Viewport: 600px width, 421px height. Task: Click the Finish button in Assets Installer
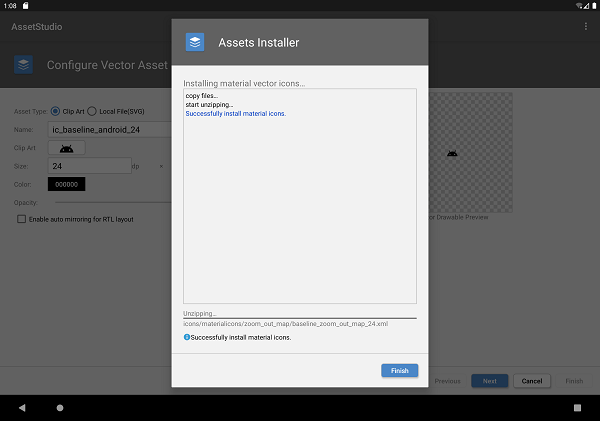pos(399,370)
